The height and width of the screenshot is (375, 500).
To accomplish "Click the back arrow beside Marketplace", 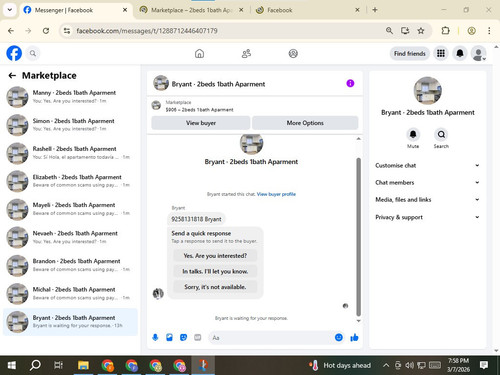I will [x=12, y=76].
